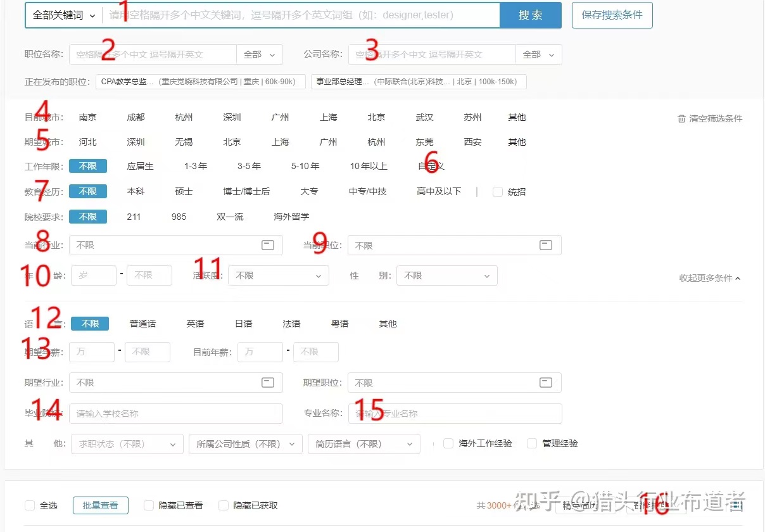Image resolution: width=765 pixels, height=532 pixels.
Task: Toggle the 隐藏已查看 checkbox
Action: [x=149, y=505]
